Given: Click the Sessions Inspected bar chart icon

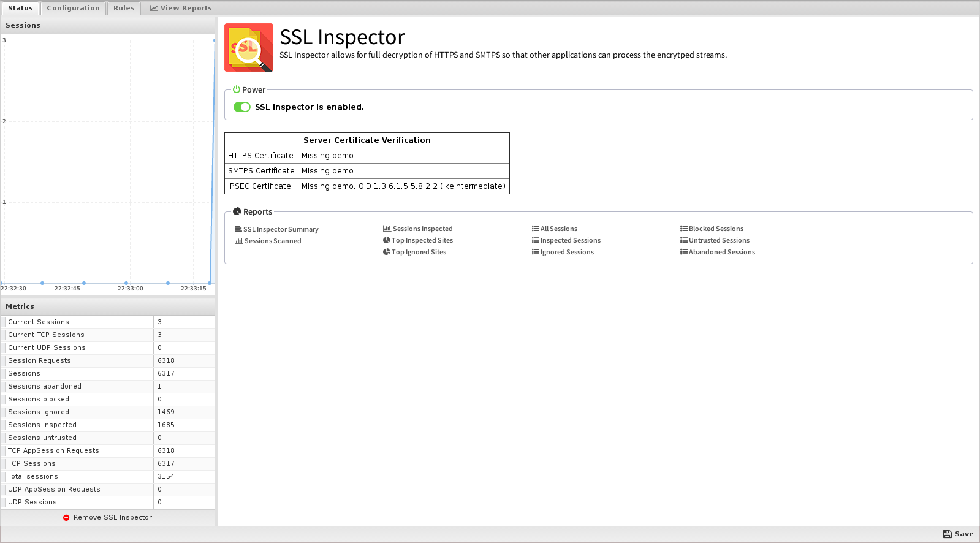Looking at the screenshot, I should pyautogui.click(x=387, y=229).
